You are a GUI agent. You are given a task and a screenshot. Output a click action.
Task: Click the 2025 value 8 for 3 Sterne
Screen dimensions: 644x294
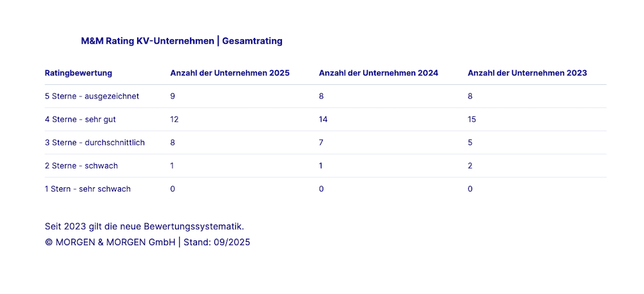173,143
